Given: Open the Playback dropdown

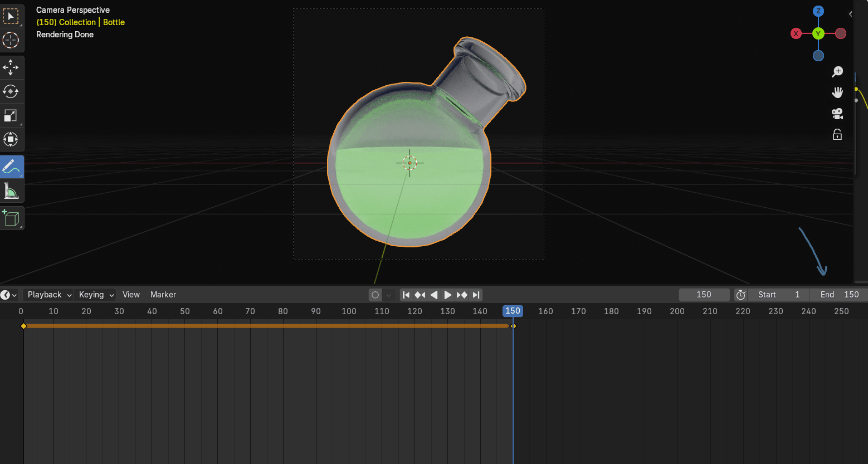Looking at the screenshot, I should tap(49, 295).
